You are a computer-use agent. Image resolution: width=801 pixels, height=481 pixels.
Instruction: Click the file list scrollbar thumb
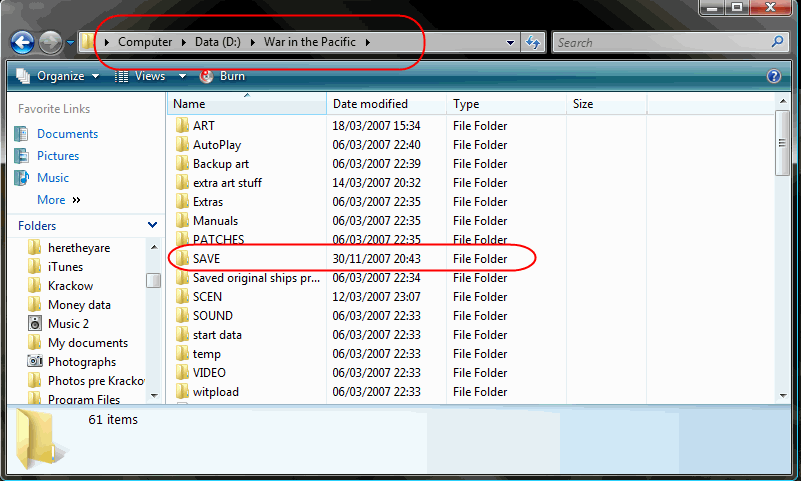point(782,143)
